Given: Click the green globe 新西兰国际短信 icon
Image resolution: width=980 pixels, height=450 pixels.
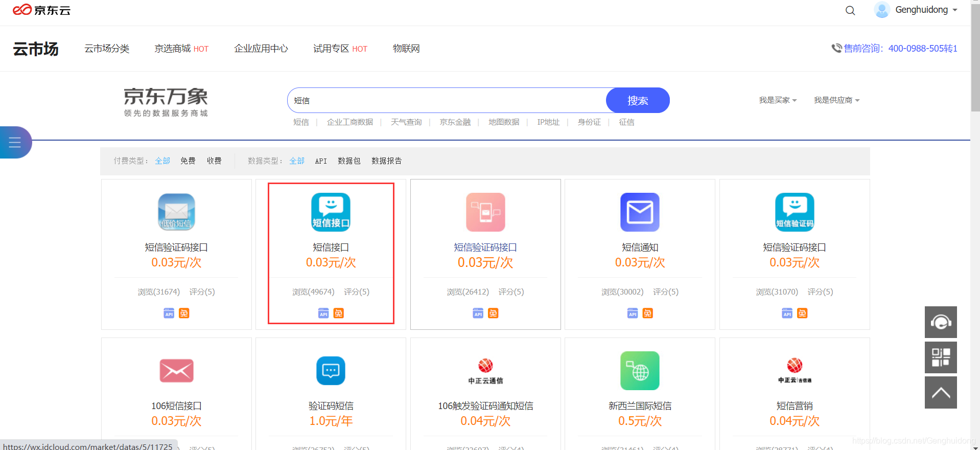Looking at the screenshot, I should (x=640, y=371).
